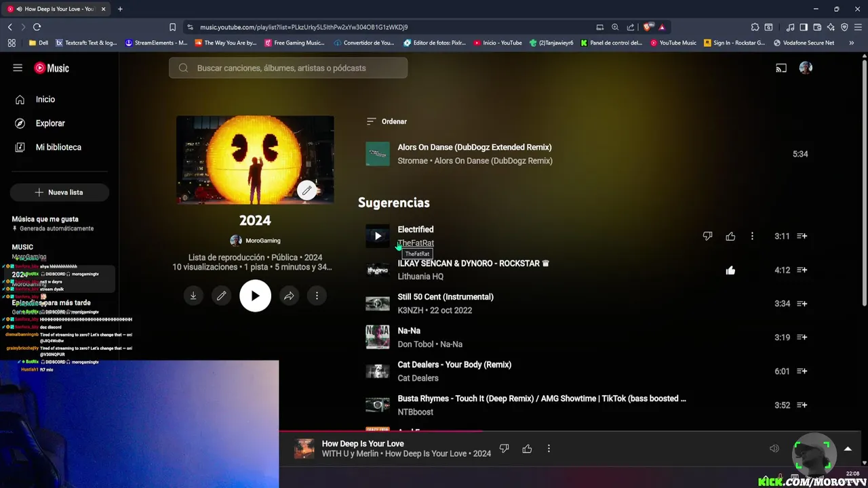Select the Still 50 Cent (Instrumental) title
The width and height of the screenshot is (868, 488).
click(446, 297)
